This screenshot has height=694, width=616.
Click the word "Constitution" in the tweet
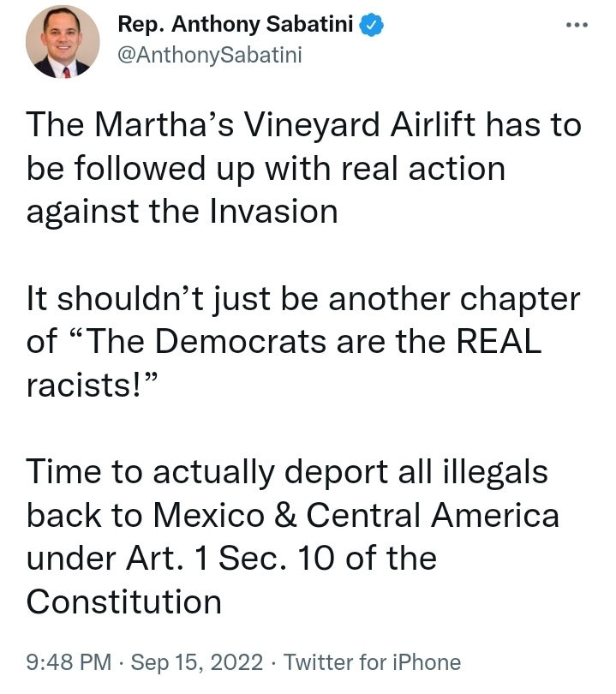124,601
